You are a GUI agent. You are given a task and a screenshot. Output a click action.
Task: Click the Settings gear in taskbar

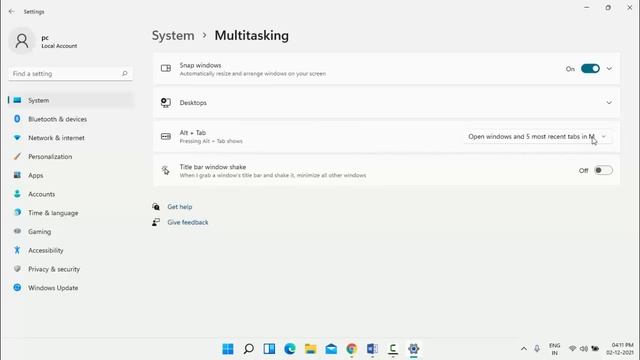tap(413, 349)
